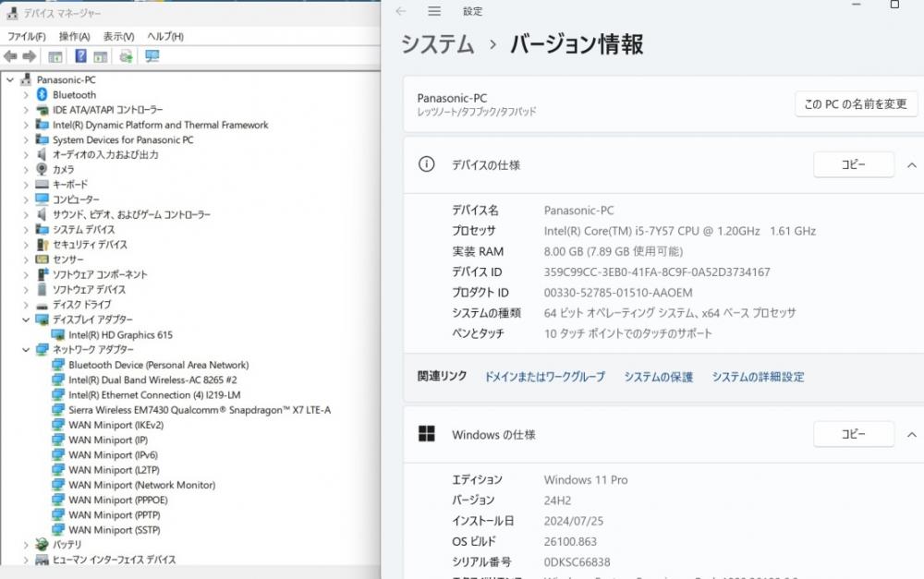Click the update driver printer-like toolbar icon
The image size is (924, 579).
tap(126, 56)
